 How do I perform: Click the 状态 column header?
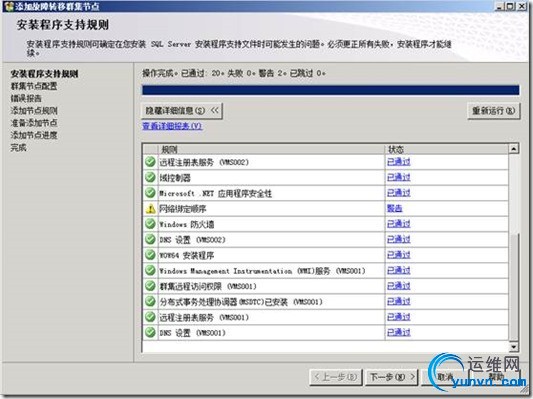(447, 149)
